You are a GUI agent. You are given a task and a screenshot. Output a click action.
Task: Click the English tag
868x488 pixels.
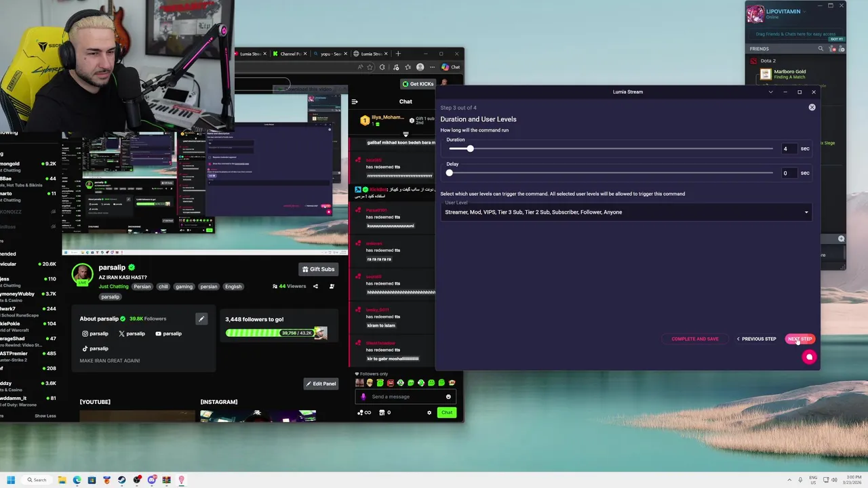(233, 287)
